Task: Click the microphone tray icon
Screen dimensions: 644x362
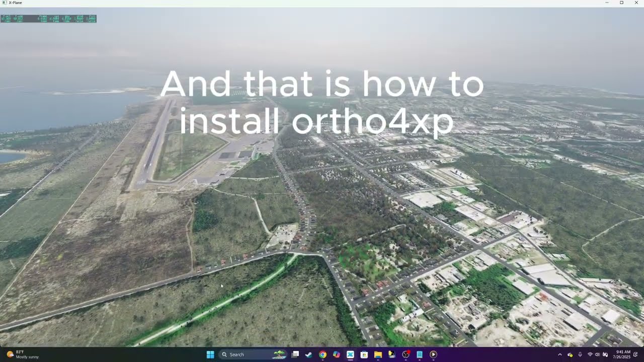Action: [580, 354]
